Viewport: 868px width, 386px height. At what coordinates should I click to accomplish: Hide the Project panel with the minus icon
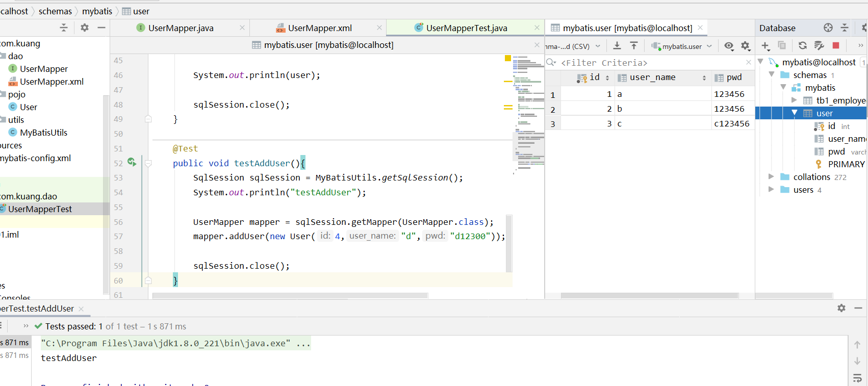(101, 28)
